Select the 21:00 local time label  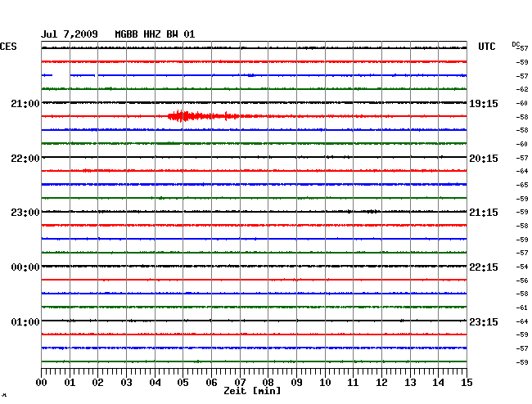25,103
